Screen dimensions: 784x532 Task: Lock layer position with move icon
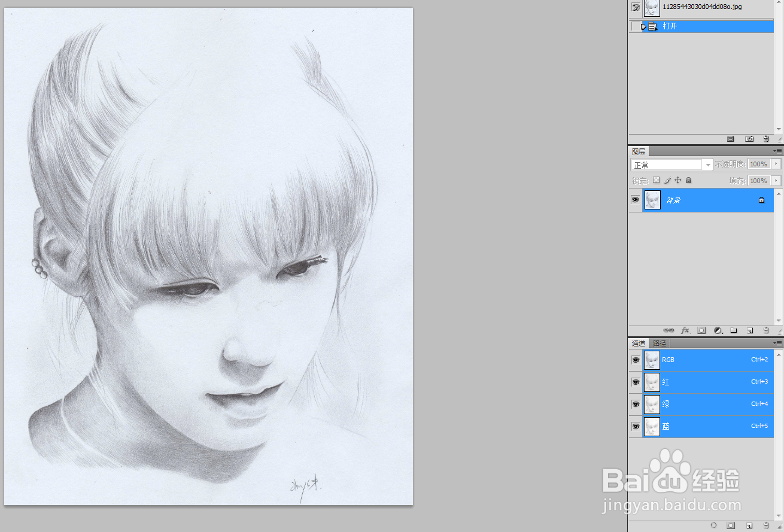click(x=678, y=180)
